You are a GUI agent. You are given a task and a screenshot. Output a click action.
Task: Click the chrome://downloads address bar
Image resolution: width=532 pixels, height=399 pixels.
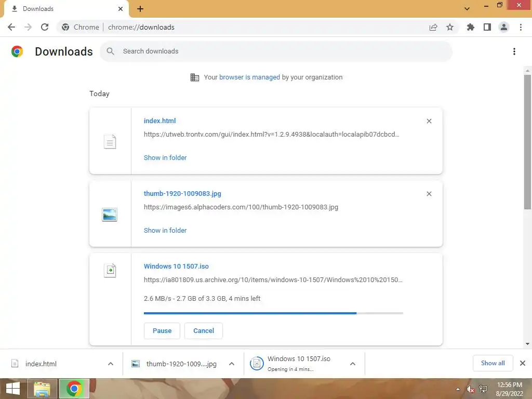coord(258,27)
